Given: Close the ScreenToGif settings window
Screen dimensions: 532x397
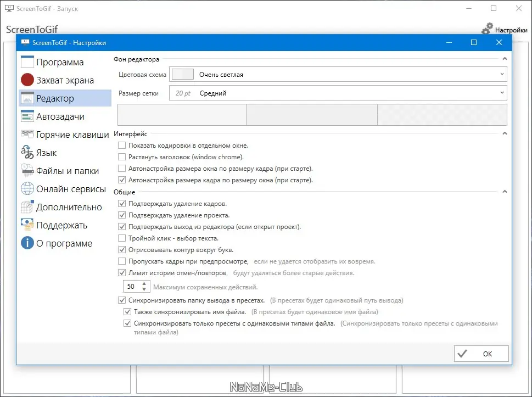Looking at the screenshot, I should point(499,42).
